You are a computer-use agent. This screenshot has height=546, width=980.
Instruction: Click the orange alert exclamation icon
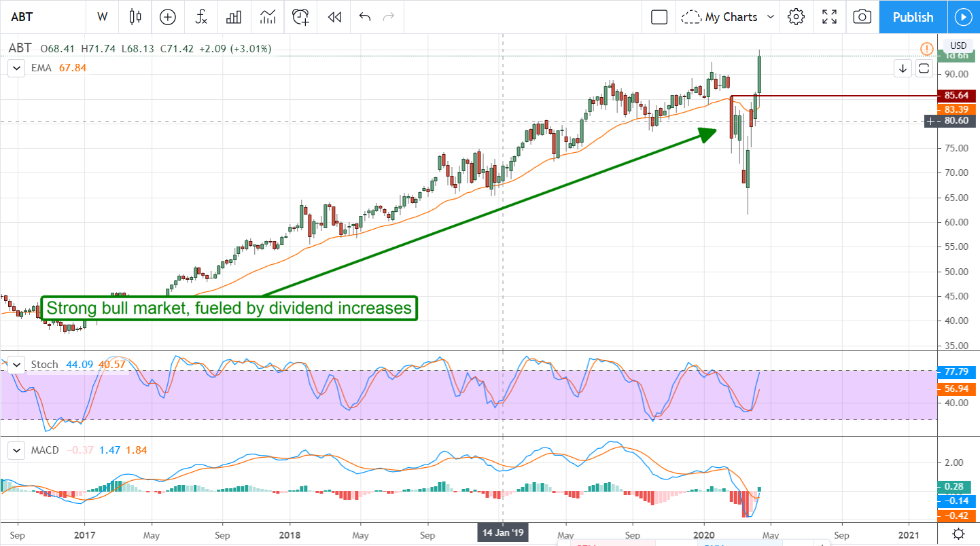point(926,48)
